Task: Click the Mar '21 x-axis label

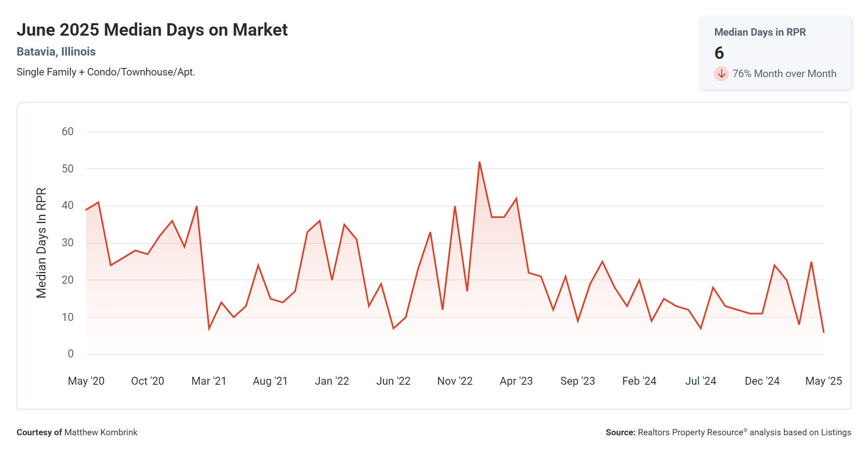Action: click(x=209, y=381)
